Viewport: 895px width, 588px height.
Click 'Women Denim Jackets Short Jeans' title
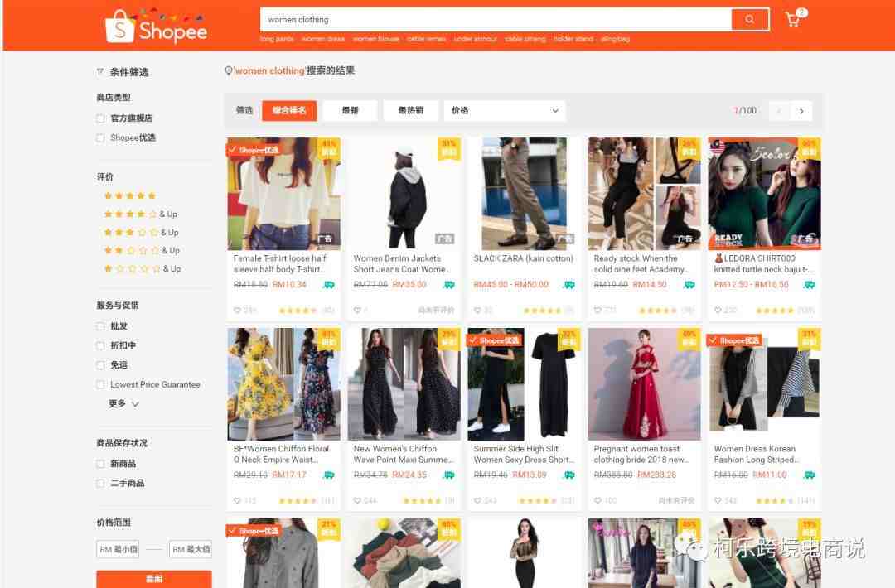pos(402,263)
